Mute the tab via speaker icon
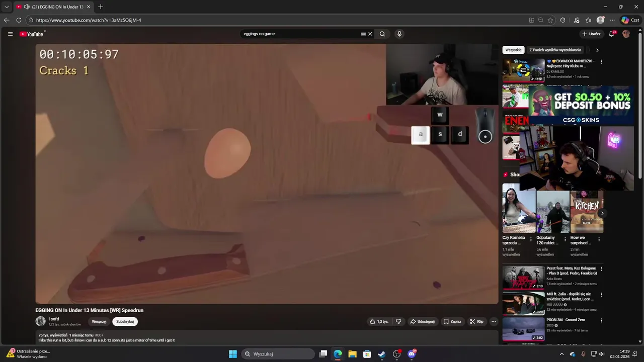The width and height of the screenshot is (644, 362). coord(27,7)
